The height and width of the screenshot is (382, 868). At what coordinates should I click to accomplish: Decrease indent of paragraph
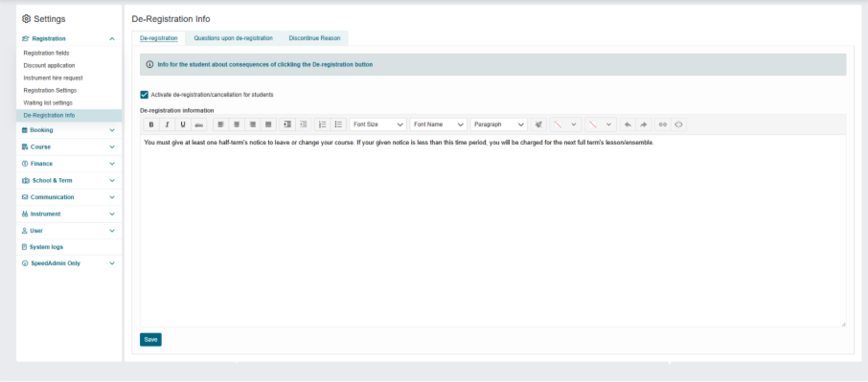click(x=303, y=124)
